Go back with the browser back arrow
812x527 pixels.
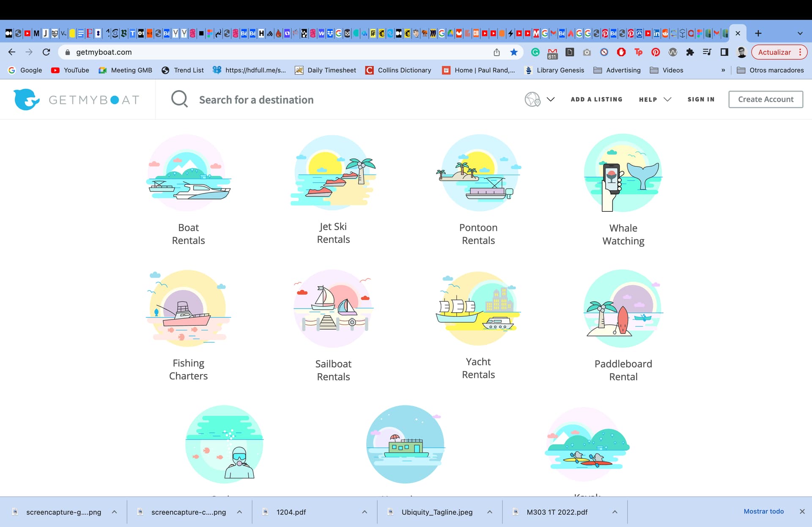click(x=12, y=52)
